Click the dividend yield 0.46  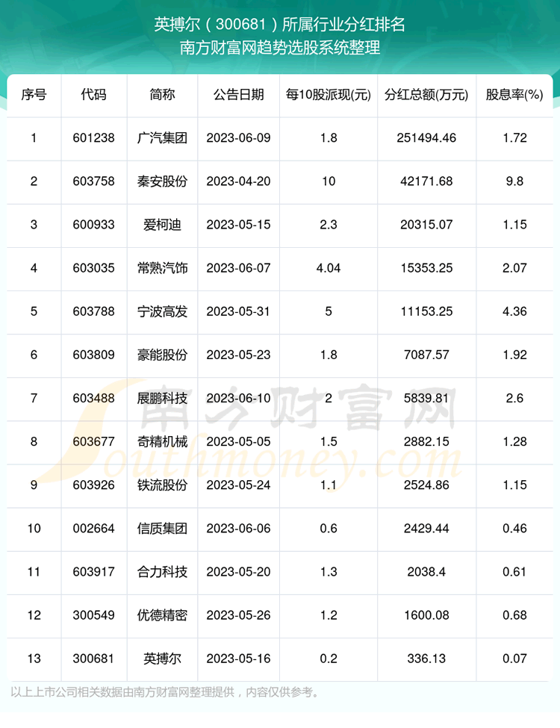[x=514, y=529]
